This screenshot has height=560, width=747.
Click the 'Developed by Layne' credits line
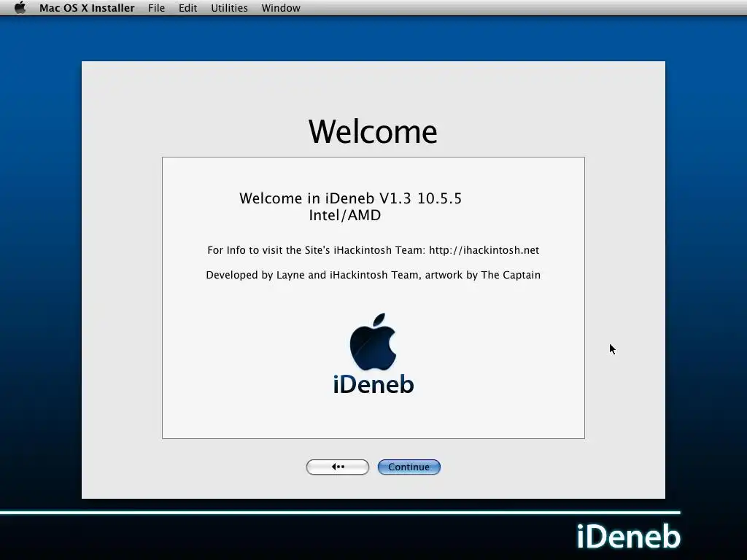click(373, 275)
